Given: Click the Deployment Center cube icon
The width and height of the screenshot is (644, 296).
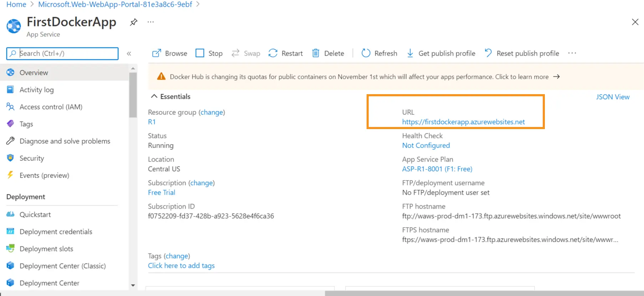Looking at the screenshot, I should (10, 283).
